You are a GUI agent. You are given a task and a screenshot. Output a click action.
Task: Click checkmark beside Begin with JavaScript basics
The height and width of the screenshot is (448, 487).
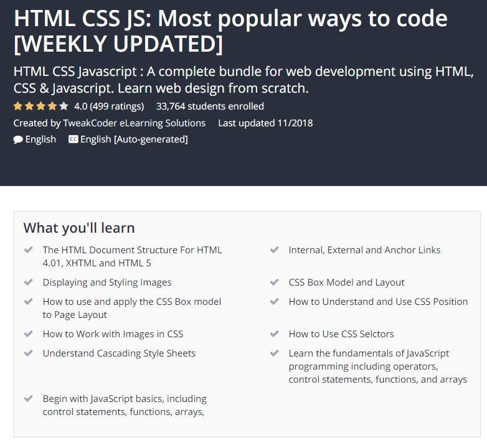coord(29,398)
